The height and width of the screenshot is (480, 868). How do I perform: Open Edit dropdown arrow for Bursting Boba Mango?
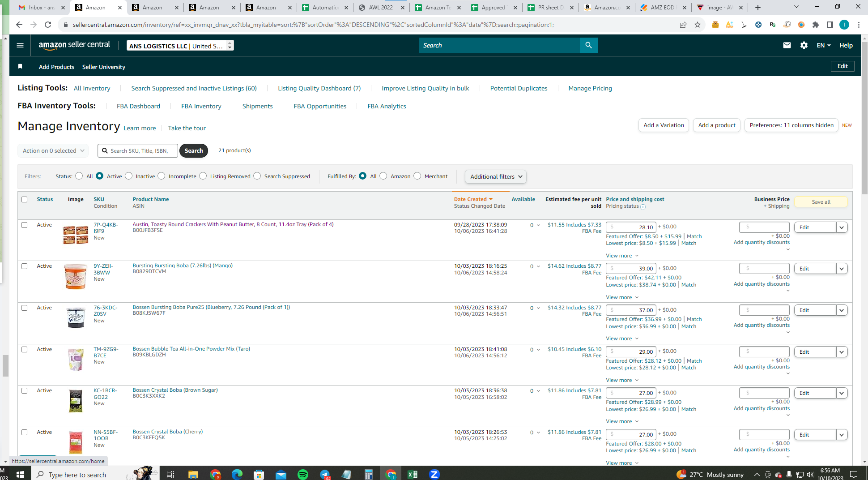coord(842,269)
